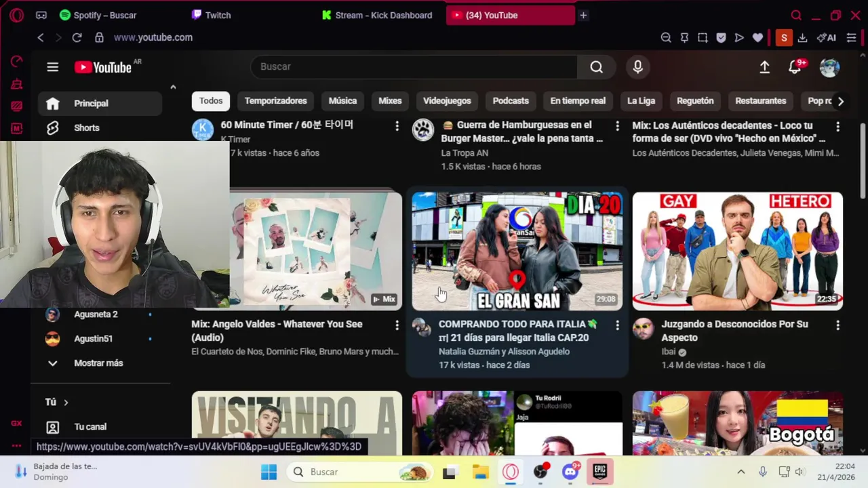The image size is (868, 488).
Task: Open the Tú section chevron
Action: [66, 403]
